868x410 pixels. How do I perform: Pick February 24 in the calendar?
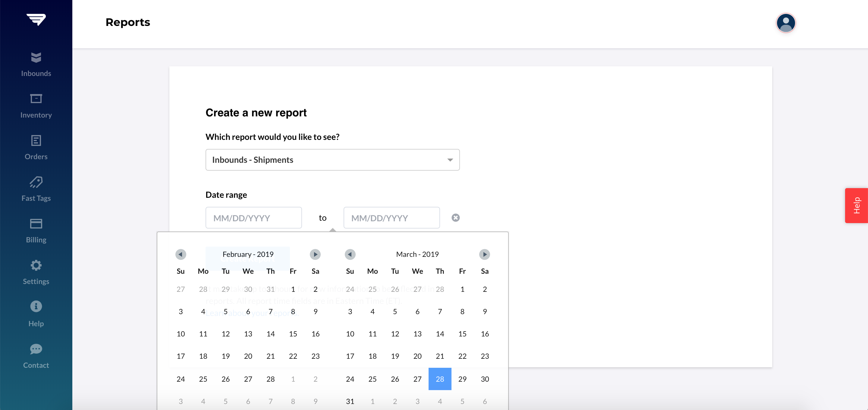[x=181, y=379]
